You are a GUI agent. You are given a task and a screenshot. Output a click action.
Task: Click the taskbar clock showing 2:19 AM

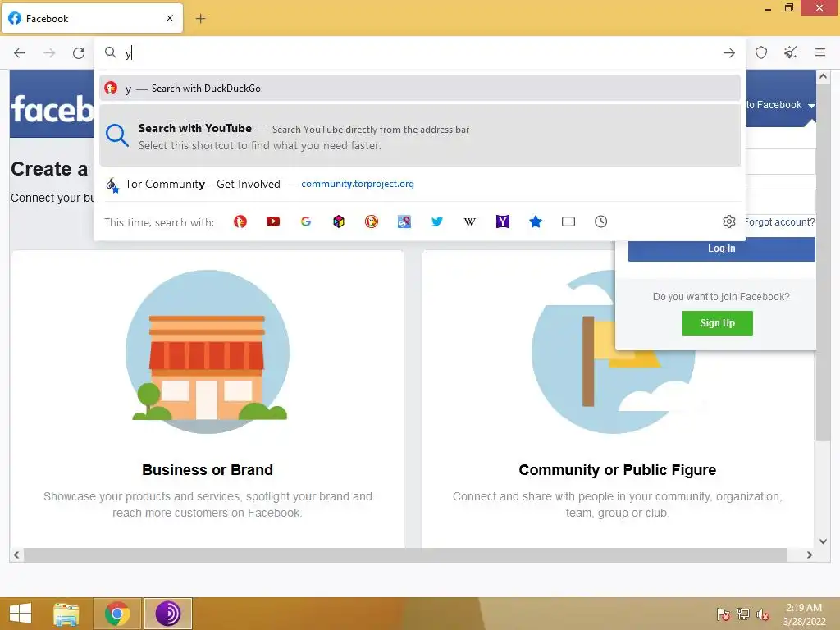(x=804, y=614)
